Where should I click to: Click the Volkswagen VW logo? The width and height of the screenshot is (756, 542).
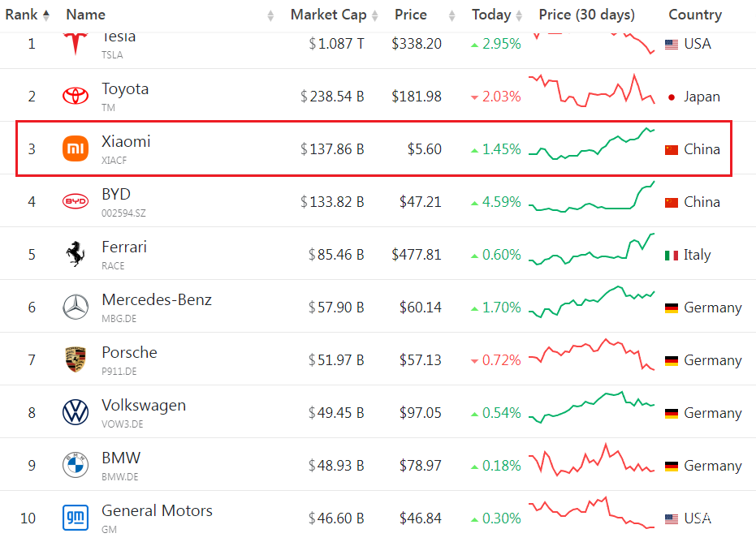pyautogui.click(x=76, y=413)
